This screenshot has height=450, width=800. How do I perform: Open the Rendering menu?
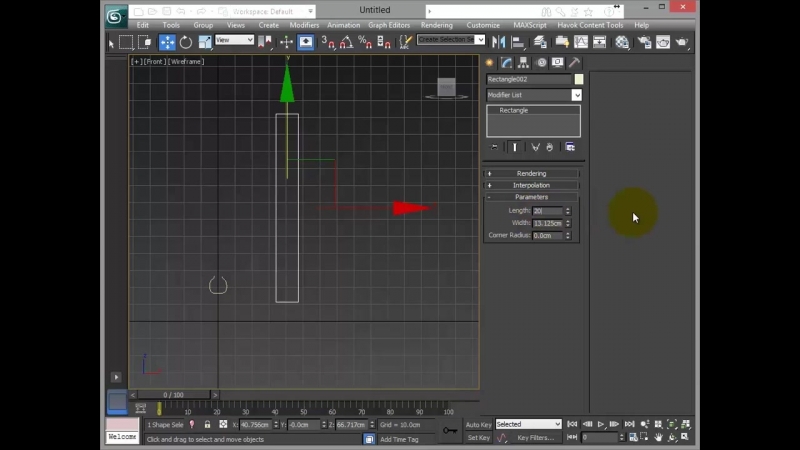click(437, 25)
